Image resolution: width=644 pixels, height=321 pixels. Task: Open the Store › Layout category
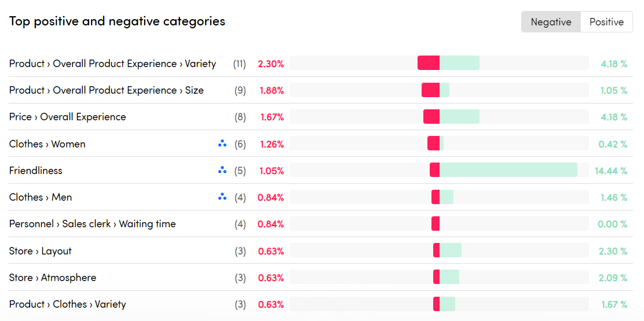point(41,251)
